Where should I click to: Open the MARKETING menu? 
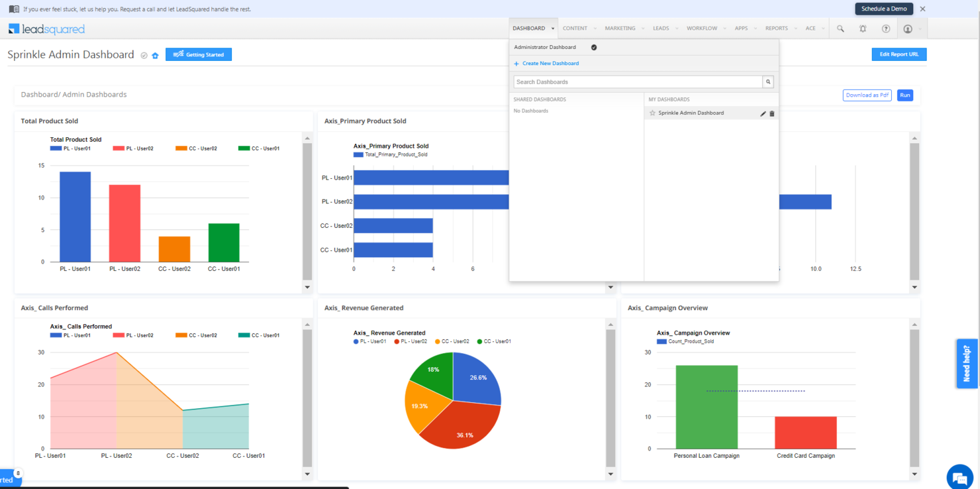tap(620, 28)
